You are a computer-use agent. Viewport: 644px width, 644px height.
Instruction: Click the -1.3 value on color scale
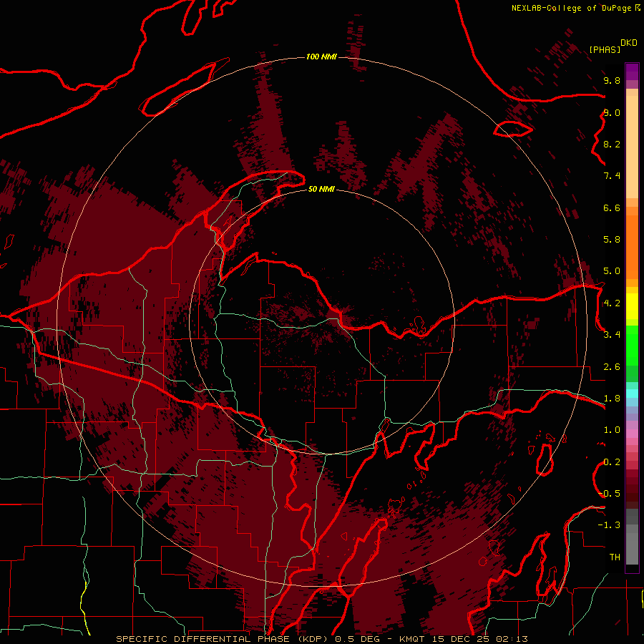tap(609, 525)
